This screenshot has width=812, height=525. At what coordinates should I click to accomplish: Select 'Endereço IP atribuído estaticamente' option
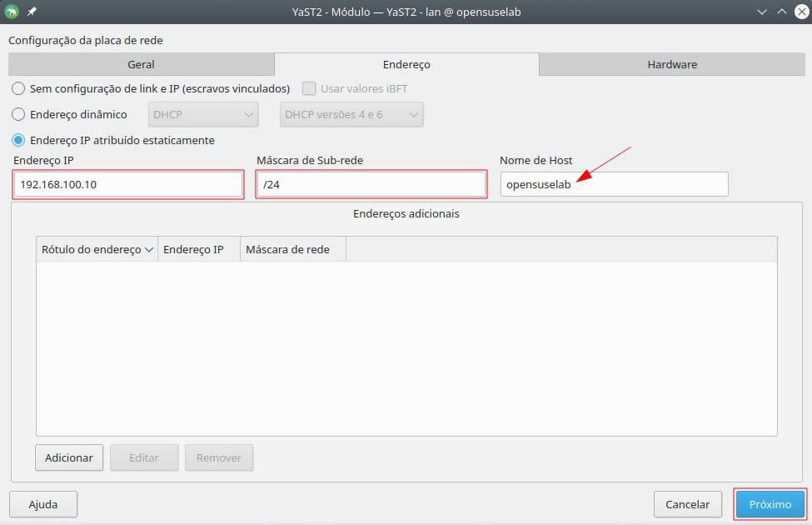point(18,140)
